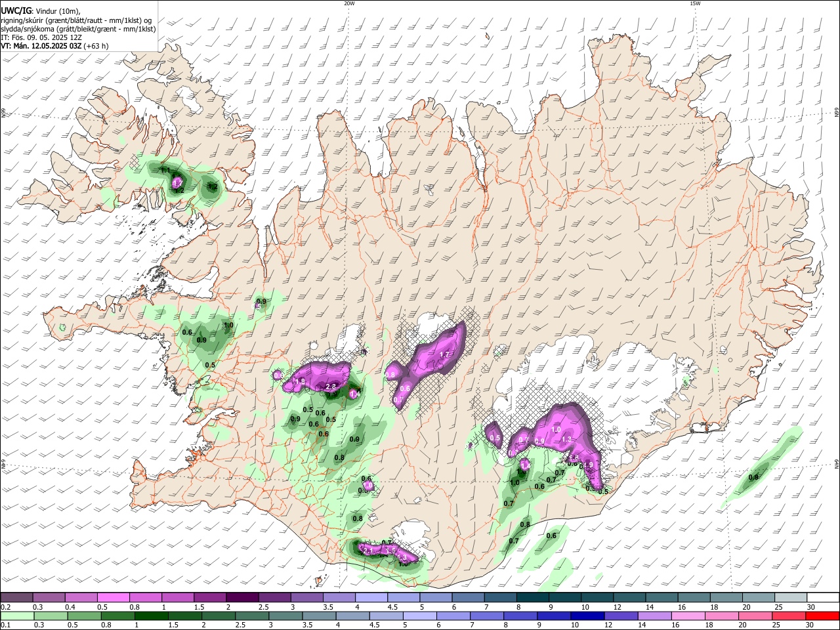Click the darkest purple 2–2.5 snow scale swatch
Viewport: 840px width, 630px height.
pyautogui.click(x=243, y=597)
